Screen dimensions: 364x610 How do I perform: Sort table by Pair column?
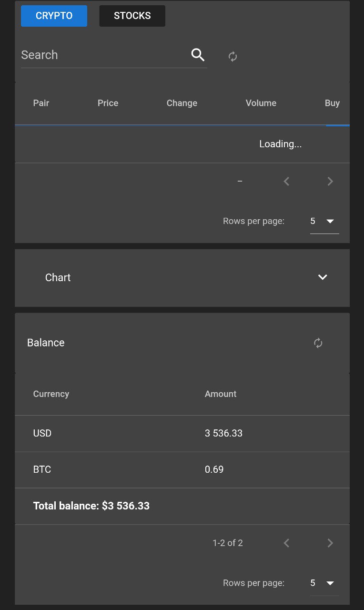click(x=41, y=103)
